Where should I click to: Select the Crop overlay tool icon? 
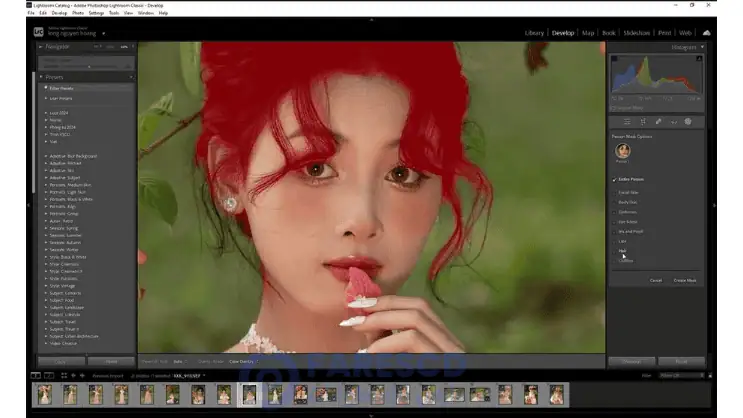point(642,122)
